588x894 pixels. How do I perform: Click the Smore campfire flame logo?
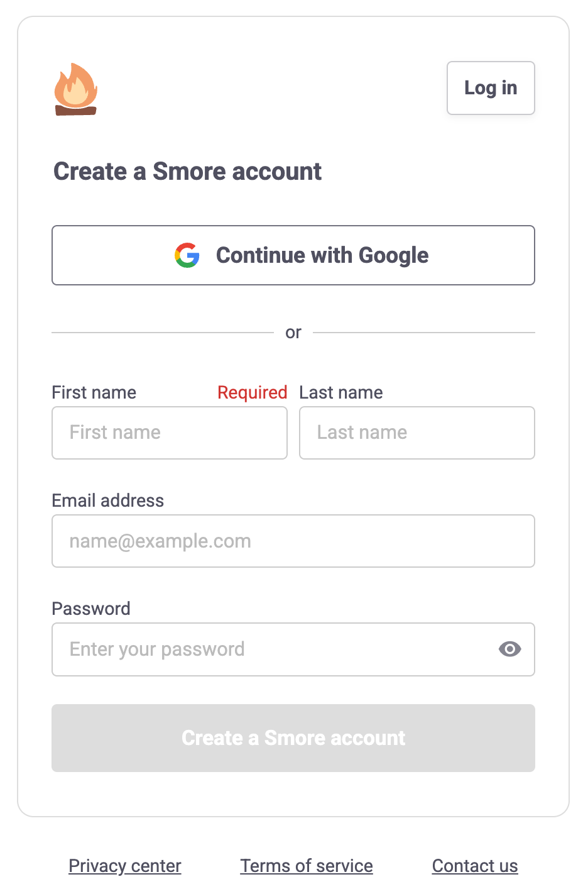coord(75,89)
